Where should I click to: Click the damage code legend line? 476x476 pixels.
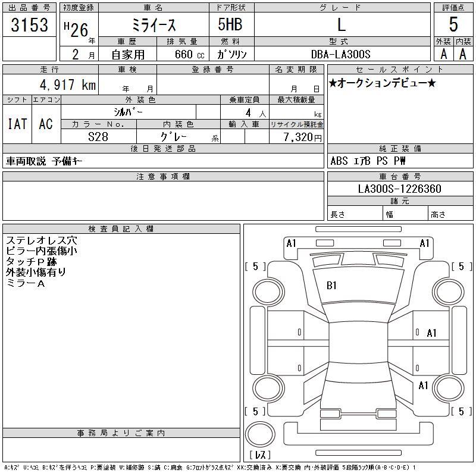coord(210,468)
